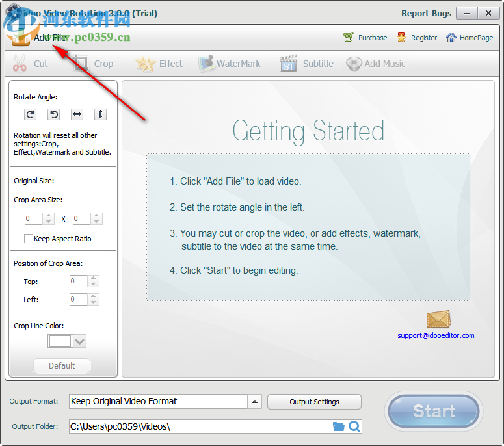The width and height of the screenshot is (504, 446).
Task: Open the HomePage house icon
Action: [x=451, y=38]
